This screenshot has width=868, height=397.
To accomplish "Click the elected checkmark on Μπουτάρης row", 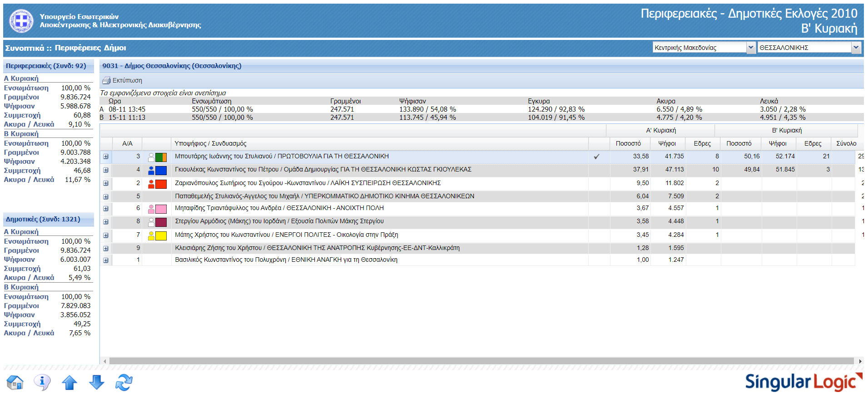I will pyautogui.click(x=596, y=157).
